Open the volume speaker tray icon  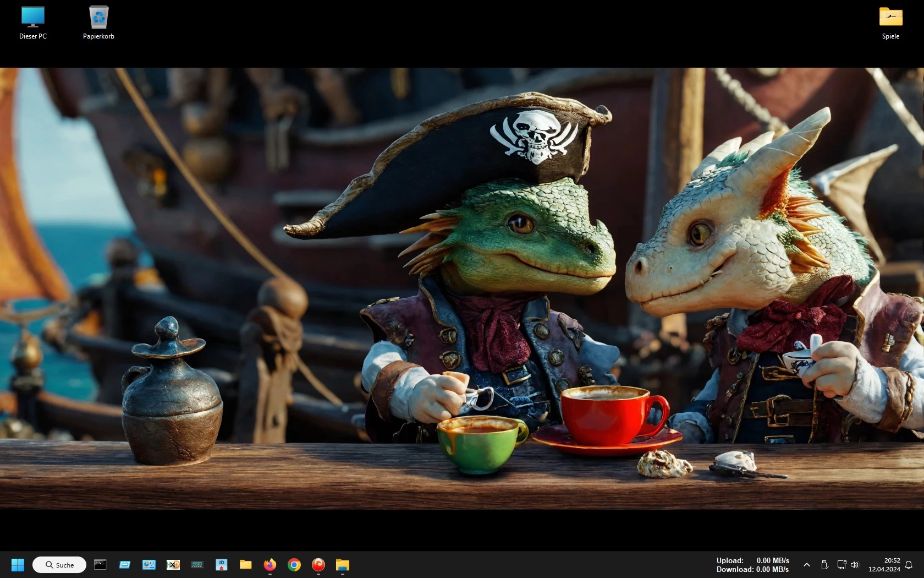click(855, 565)
